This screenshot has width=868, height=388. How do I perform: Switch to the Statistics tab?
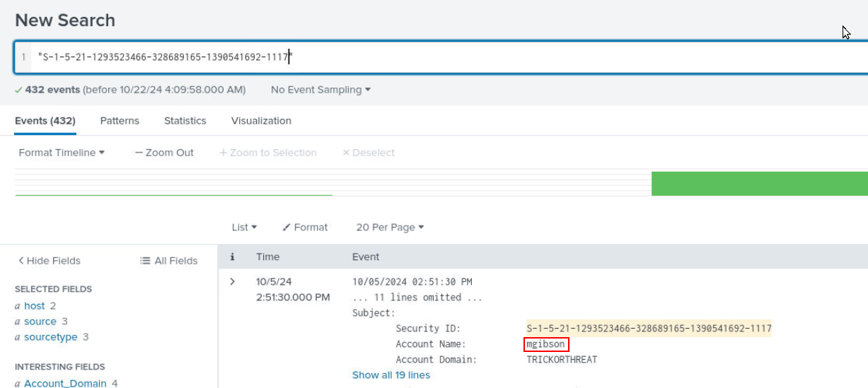(185, 121)
